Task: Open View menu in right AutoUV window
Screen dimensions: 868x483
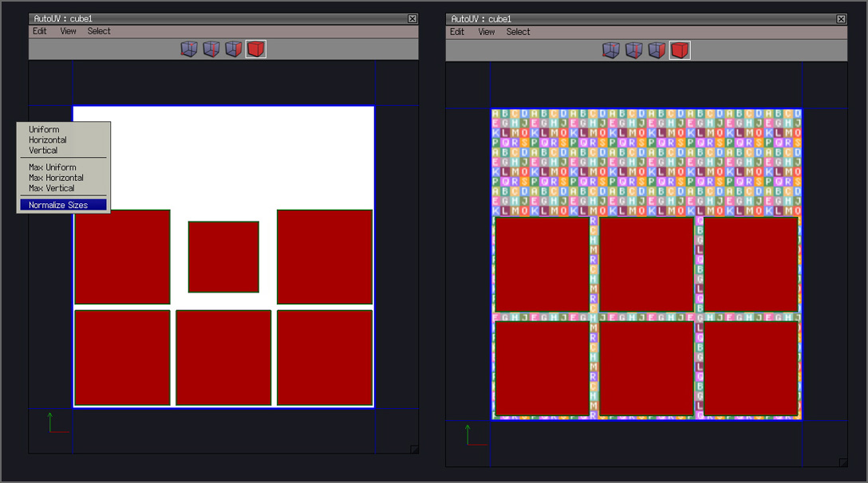Action: pos(487,32)
